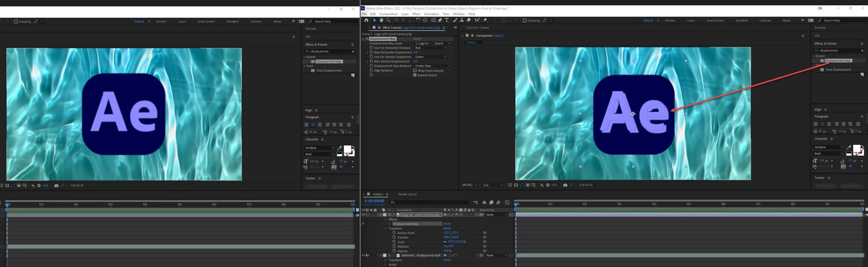
Task: Open the File menu
Action: point(364,14)
